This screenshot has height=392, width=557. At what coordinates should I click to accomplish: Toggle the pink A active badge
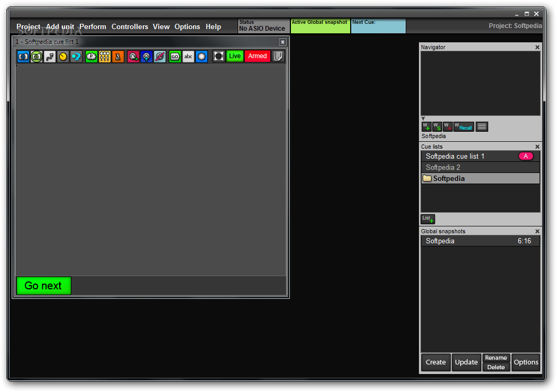tap(525, 156)
